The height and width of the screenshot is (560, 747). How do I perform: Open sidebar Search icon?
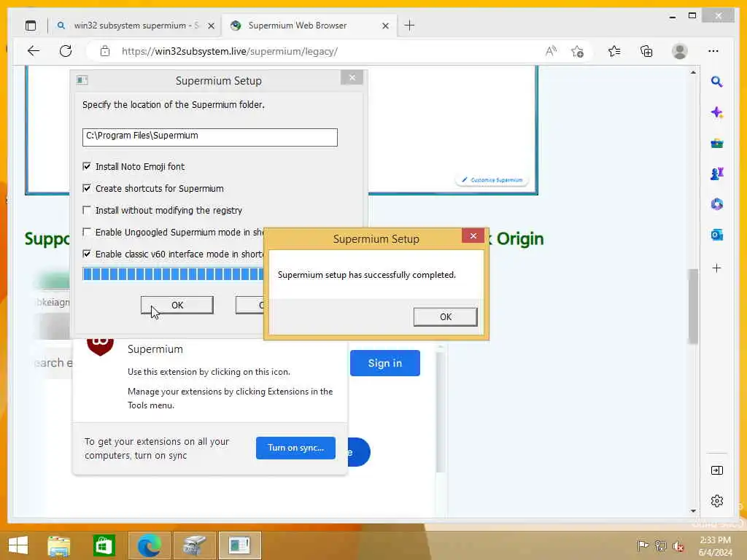pyautogui.click(x=717, y=82)
